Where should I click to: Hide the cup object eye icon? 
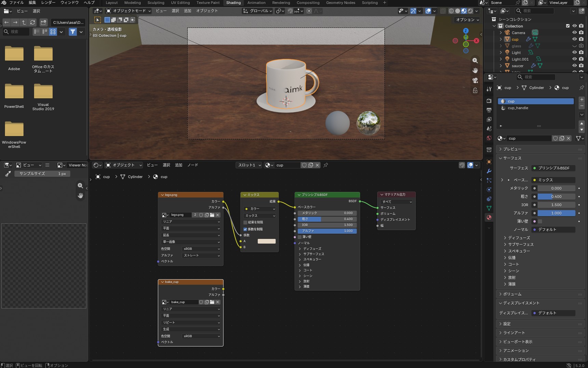click(574, 39)
